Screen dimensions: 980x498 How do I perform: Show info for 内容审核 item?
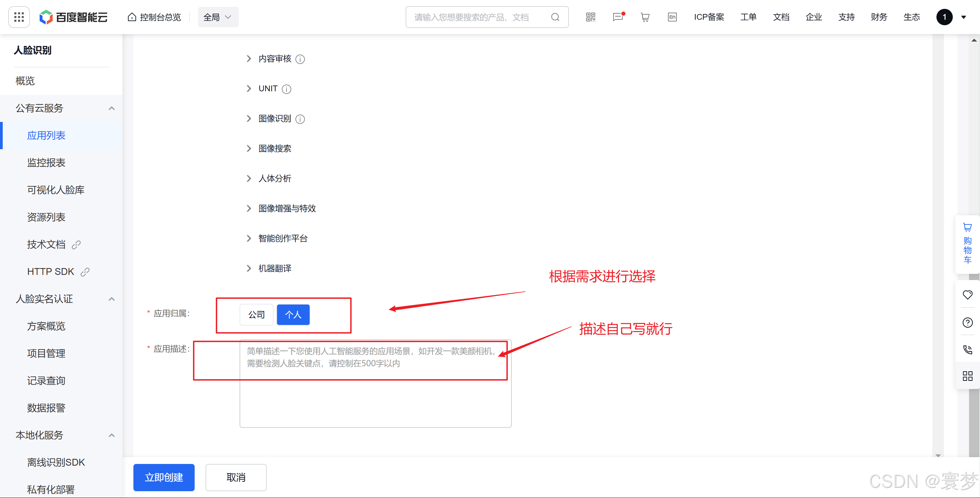pos(300,59)
